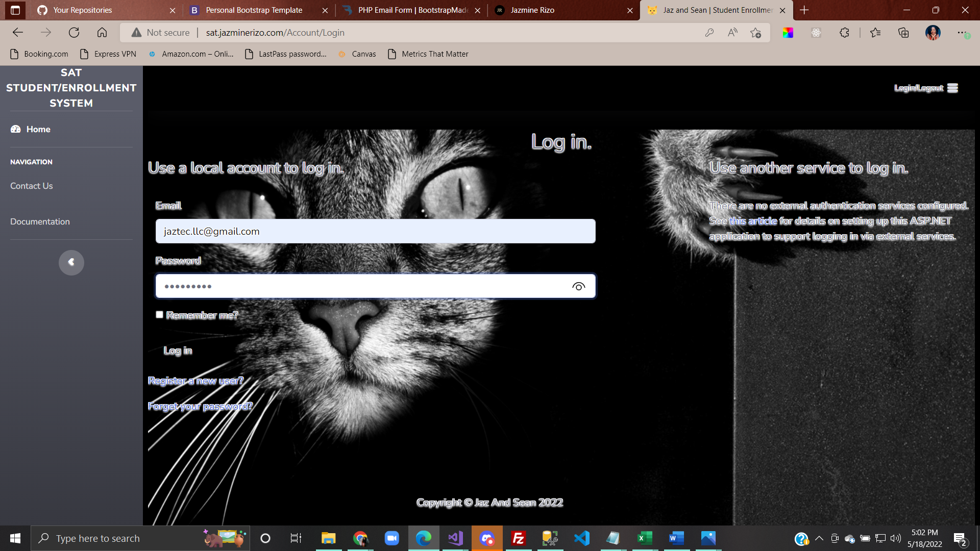Click the browser refresh icon

(x=74, y=33)
